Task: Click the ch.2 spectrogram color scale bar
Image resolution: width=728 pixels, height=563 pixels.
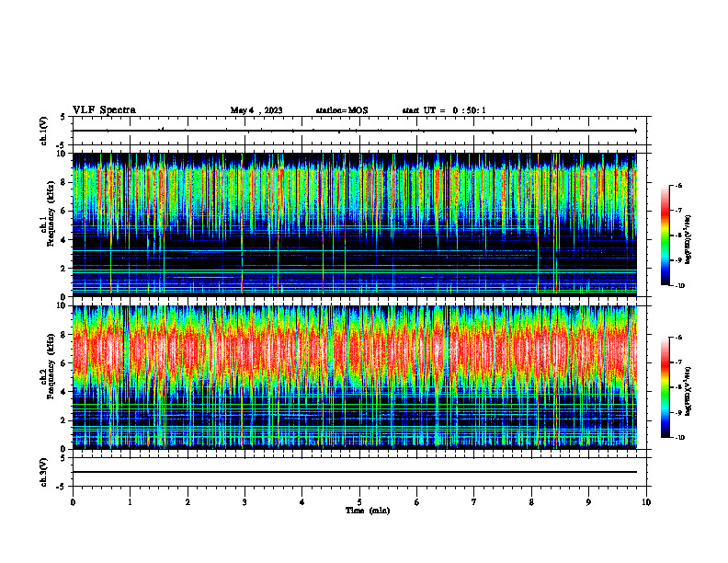Action: point(665,387)
